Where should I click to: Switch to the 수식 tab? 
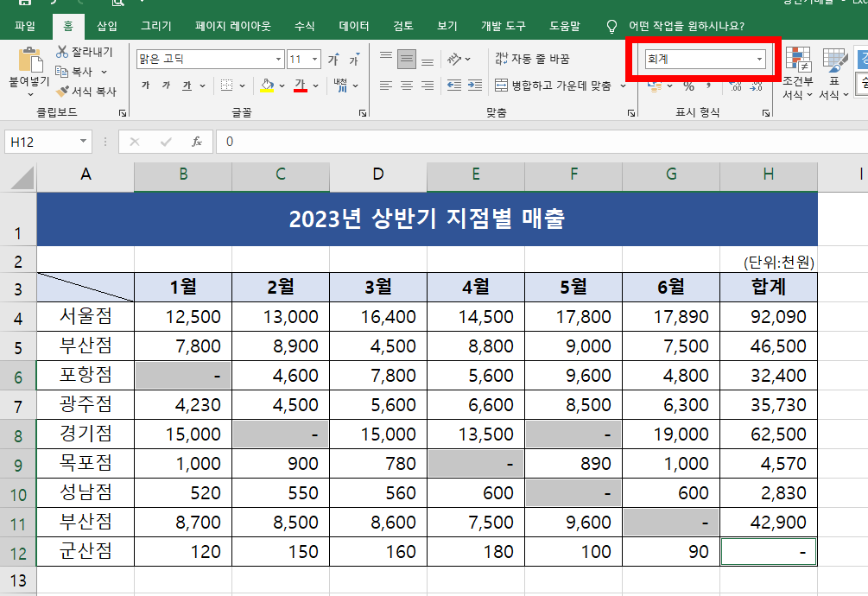click(x=305, y=26)
